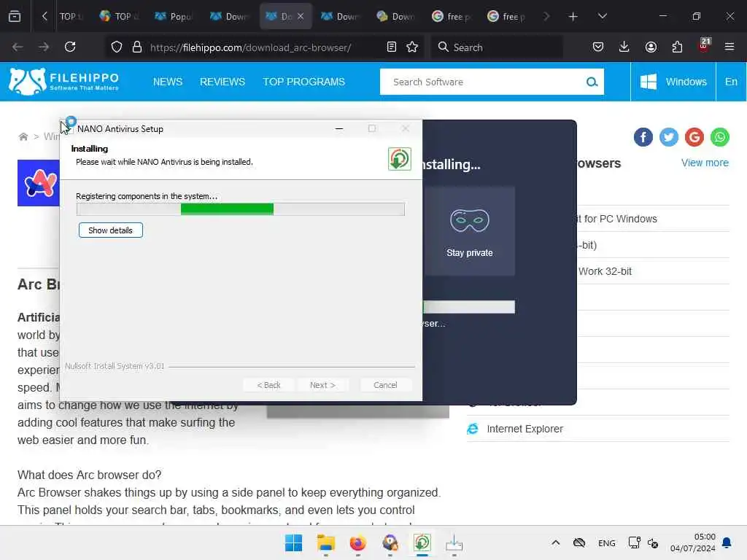The width and height of the screenshot is (747, 560).
Task: Click the 'Work 32-bit' list entry
Action: (605, 271)
